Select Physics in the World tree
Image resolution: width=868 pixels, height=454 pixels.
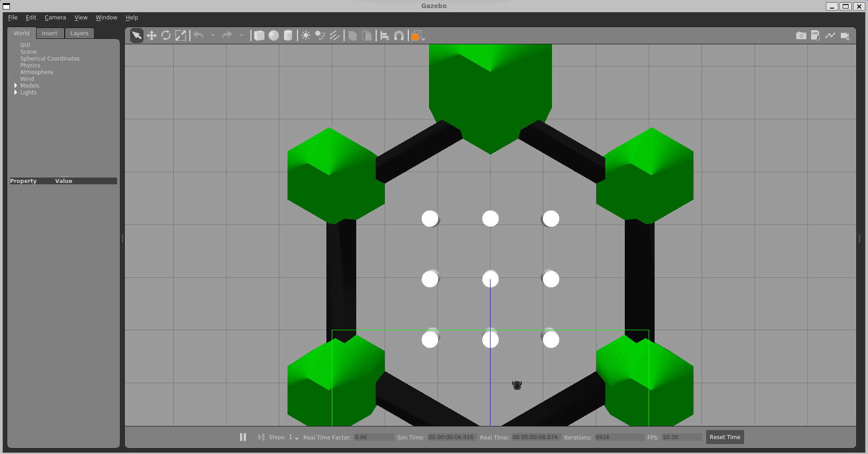click(30, 66)
